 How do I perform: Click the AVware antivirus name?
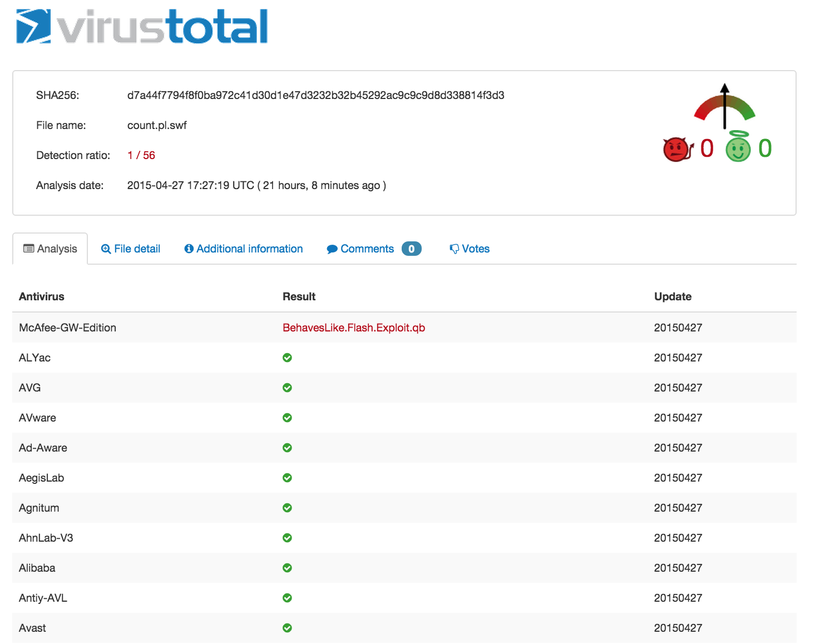click(37, 418)
